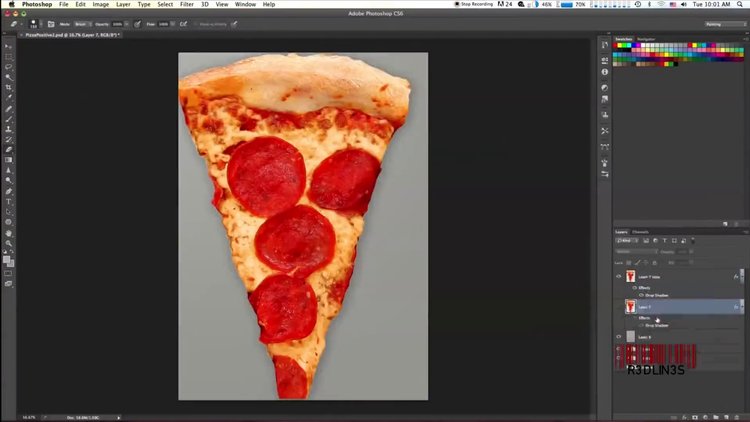Select the Brush tool

coord(9,119)
